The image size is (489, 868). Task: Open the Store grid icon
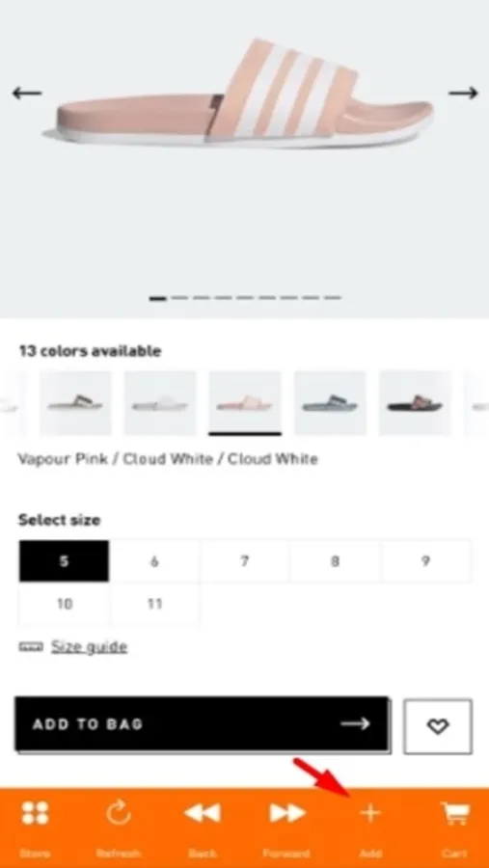point(35,813)
